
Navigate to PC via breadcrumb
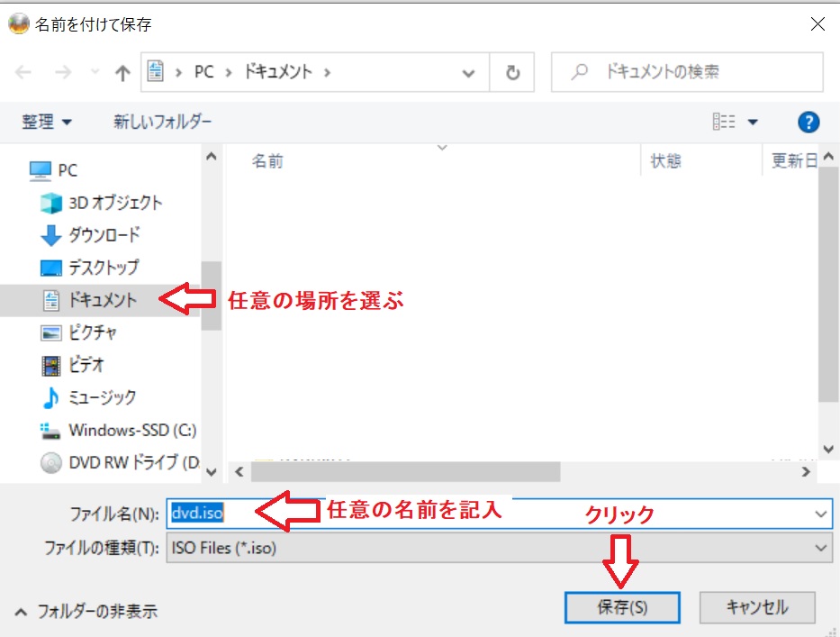coord(203,72)
